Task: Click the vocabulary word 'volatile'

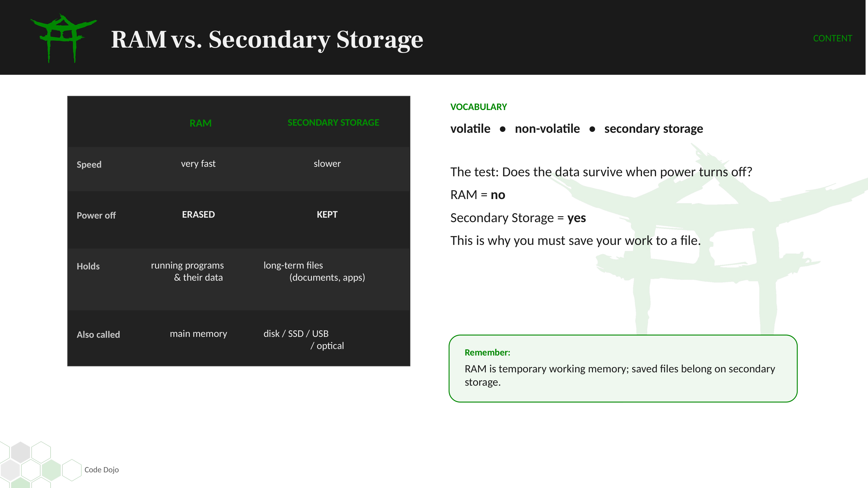Action: pos(470,129)
